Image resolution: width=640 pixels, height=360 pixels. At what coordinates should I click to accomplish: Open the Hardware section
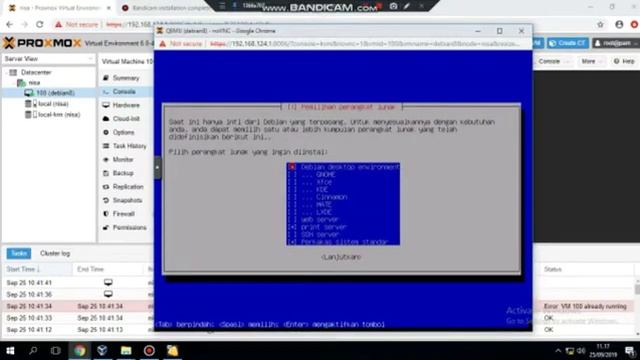pyautogui.click(x=126, y=105)
